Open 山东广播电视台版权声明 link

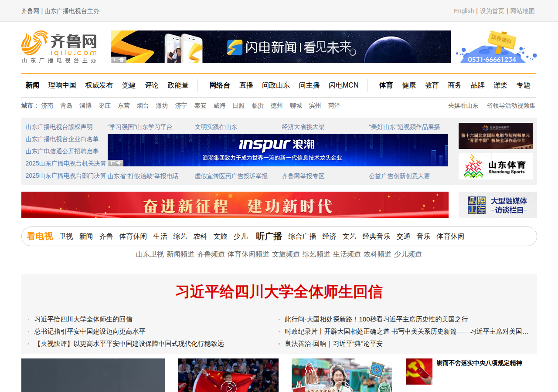pyautogui.click(x=59, y=127)
